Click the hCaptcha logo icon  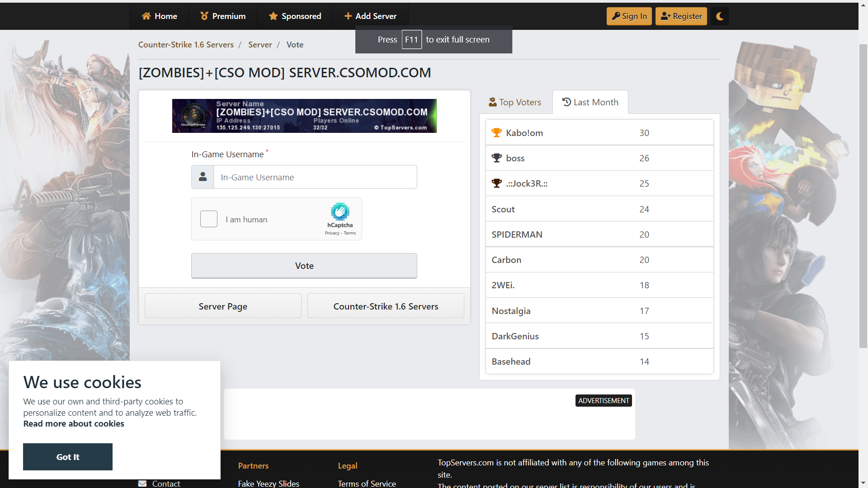tap(340, 211)
